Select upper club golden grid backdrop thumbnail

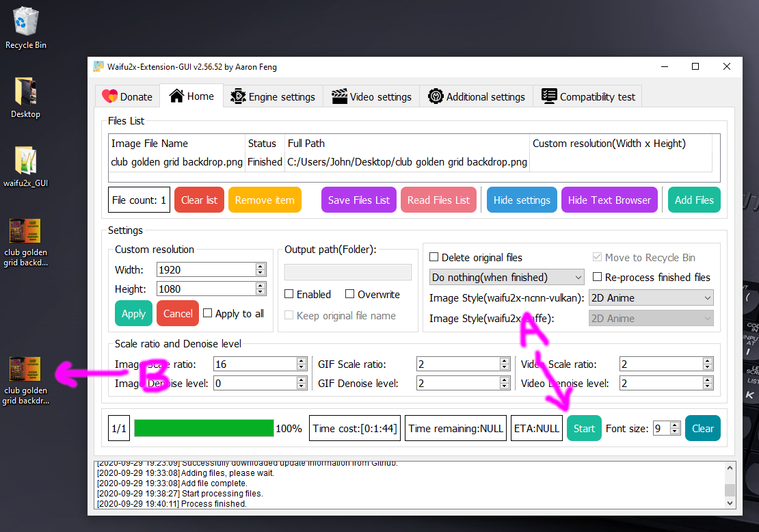pos(25,230)
